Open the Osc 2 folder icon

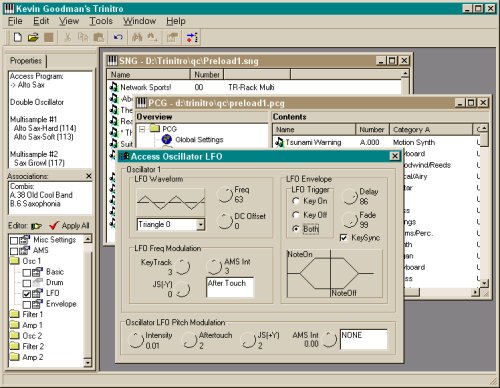pyautogui.click(x=14, y=335)
